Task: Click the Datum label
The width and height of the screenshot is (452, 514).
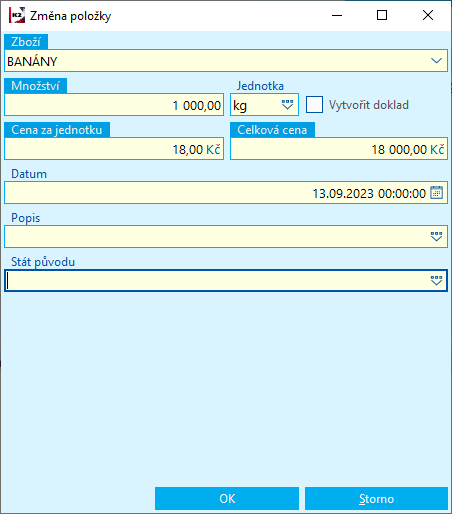Action: tap(29, 174)
